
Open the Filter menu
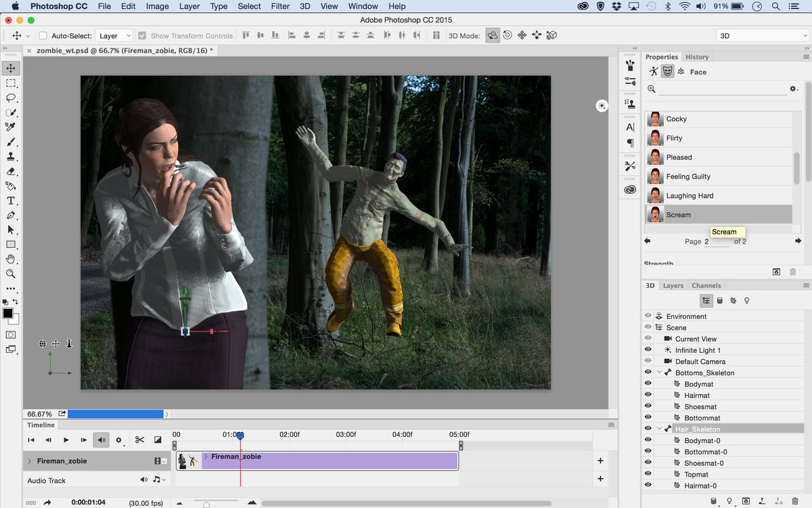click(280, 6)
